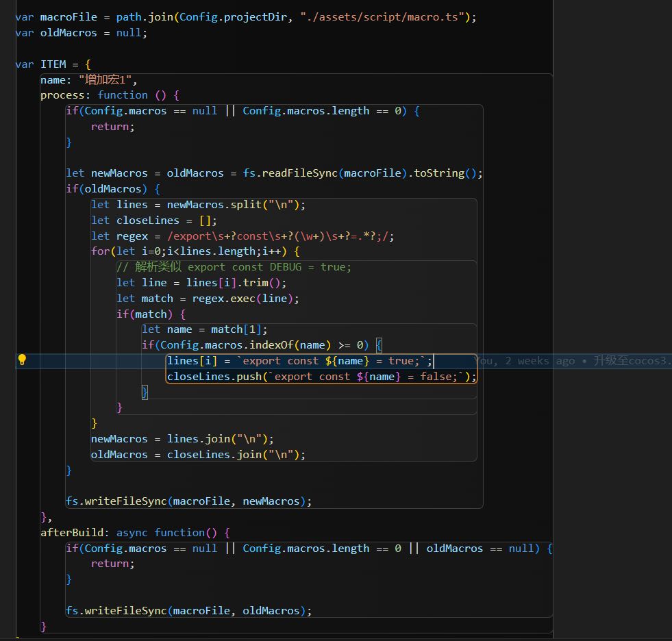
Task: Click the 'oldMacros == null' condition in afterBuild
Action: pyautogui.click(x=480, y=549)
